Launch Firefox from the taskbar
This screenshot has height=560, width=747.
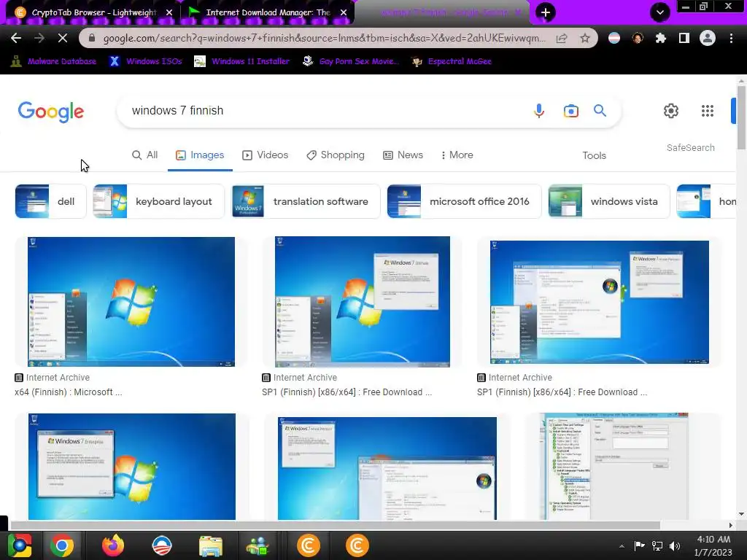click(x=113, y=545)
